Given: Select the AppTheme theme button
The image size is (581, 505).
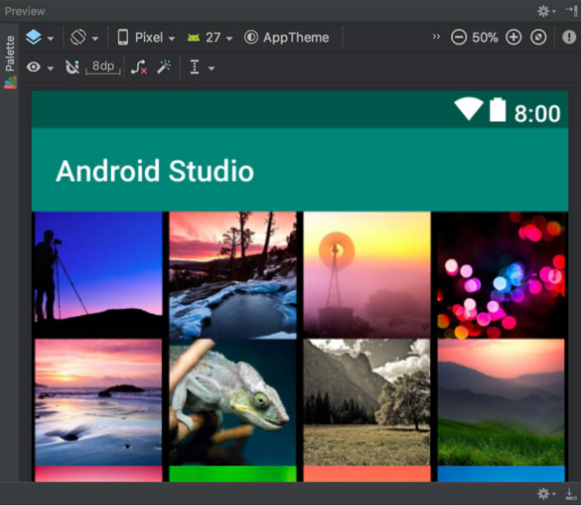Looking at the screenshot, I should [x=286, y=37].
